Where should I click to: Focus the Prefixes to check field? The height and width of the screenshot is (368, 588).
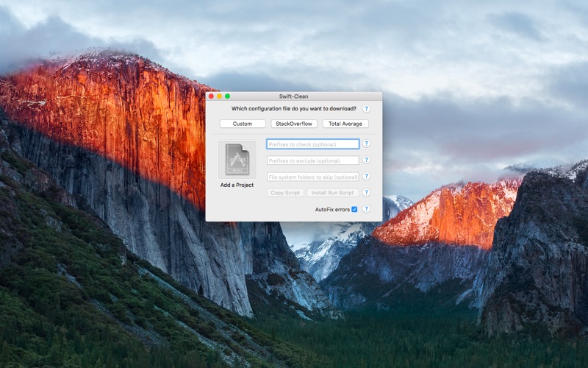point(312,144)
